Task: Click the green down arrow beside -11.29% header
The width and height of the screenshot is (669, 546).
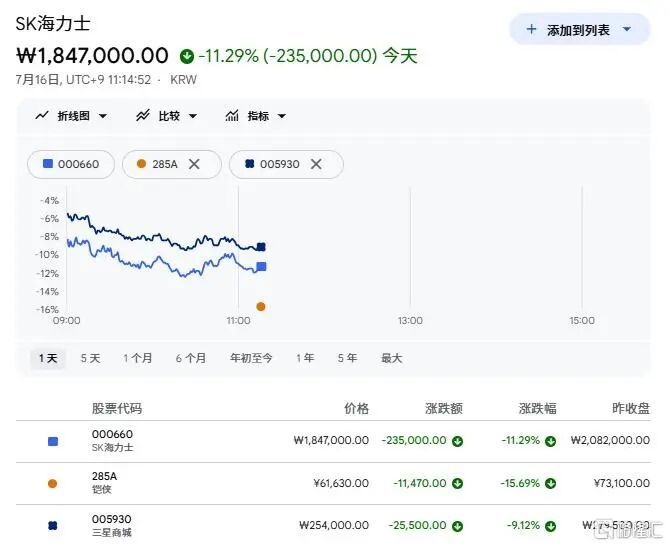Action: 186,56
